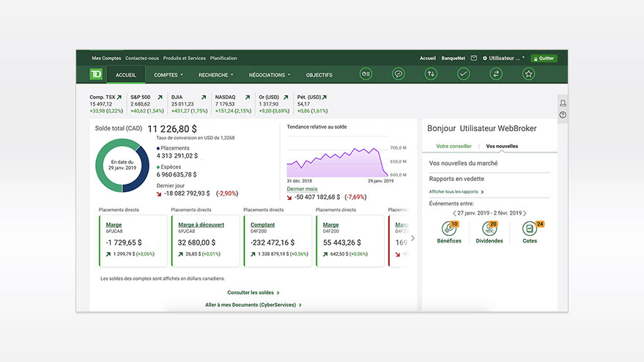The width and height of the screenshot is (644, 362).
Task: Click the Espèces value 6 960 635,78 $
Action: (177, 174)
